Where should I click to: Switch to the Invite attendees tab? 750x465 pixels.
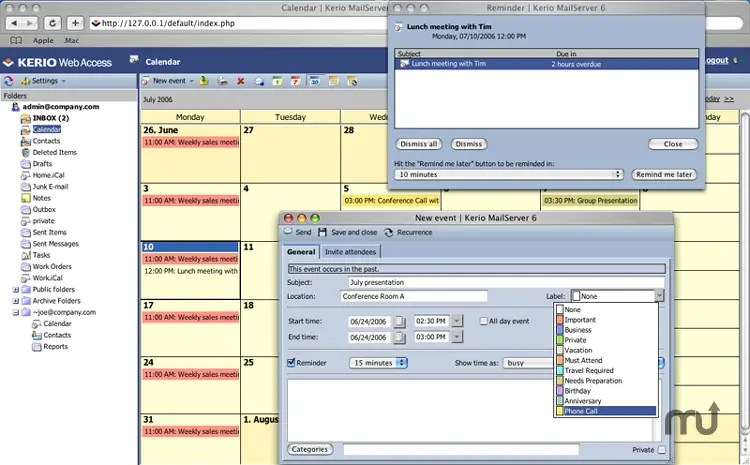click(351, 252)
